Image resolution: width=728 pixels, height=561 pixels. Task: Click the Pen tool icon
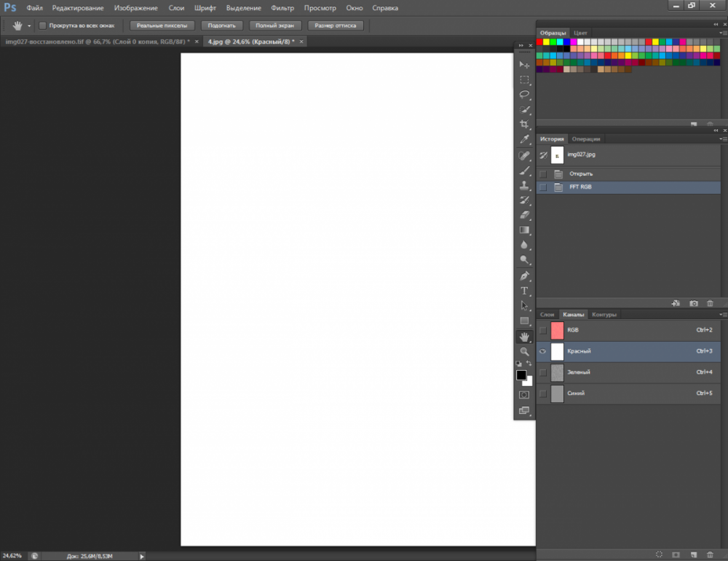coord(523,276)
